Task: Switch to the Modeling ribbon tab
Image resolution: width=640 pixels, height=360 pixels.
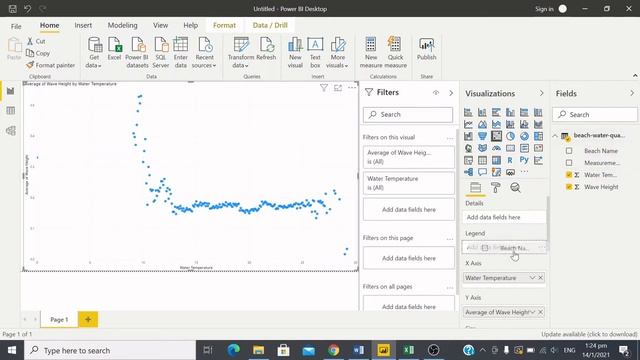Action: point(122,25)
